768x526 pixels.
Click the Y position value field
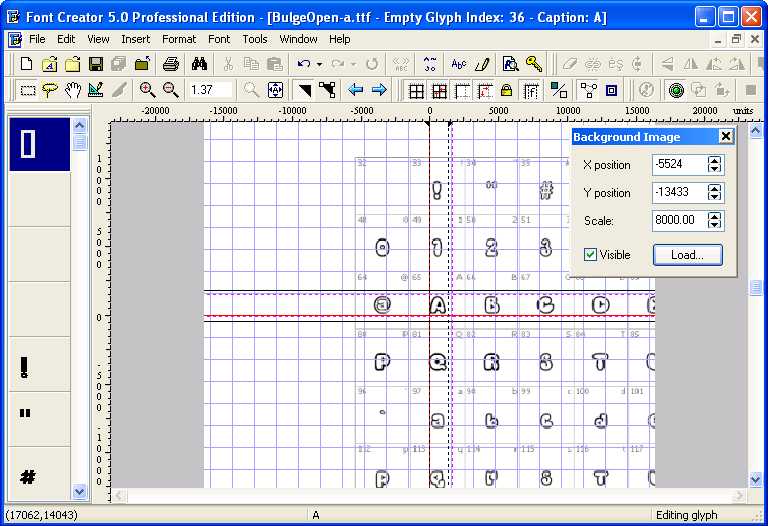[x=679, y=192]
